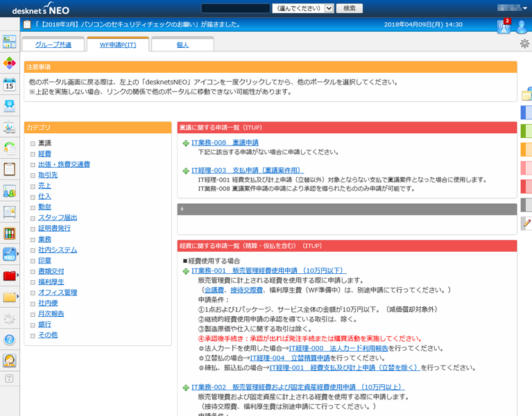Viewport: 532px width, 416px height.
Task: Open the portal settings gear icon
Action: [x=524, y=44]
